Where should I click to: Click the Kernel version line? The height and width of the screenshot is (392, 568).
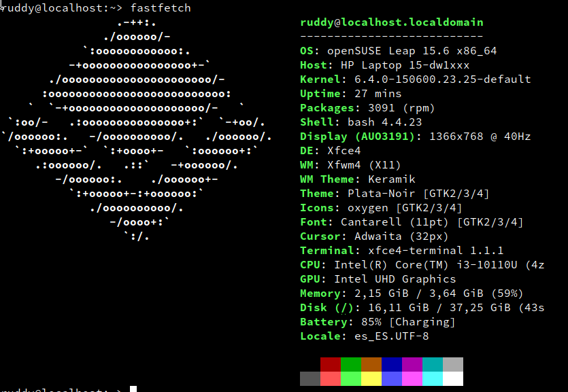415,79
